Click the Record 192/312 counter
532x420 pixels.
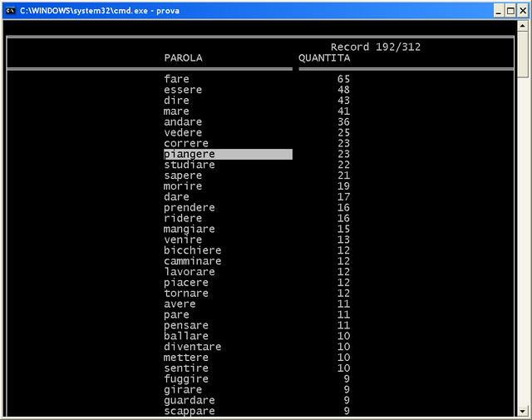click(x=376, y=47)
